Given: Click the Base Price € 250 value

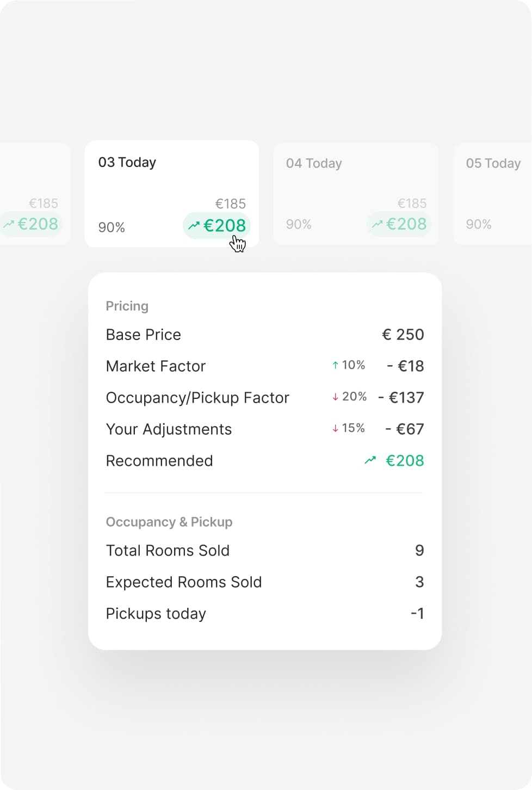Looking at the screenshot, I should [403, 334].
